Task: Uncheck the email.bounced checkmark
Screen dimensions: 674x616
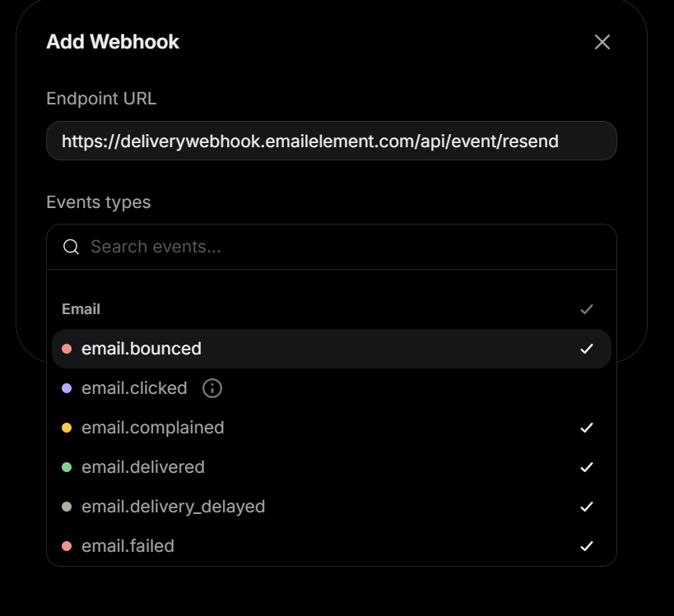Action: [586, 349]
